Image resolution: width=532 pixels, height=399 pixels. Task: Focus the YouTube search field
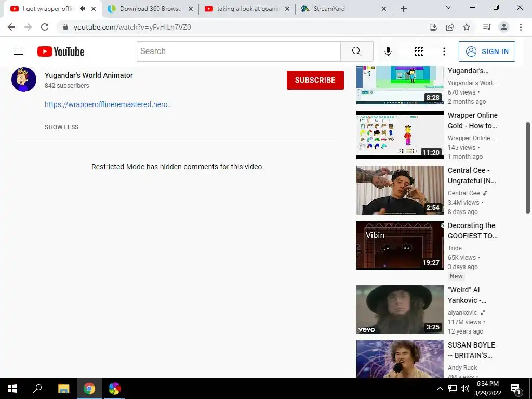coord(238,51)
